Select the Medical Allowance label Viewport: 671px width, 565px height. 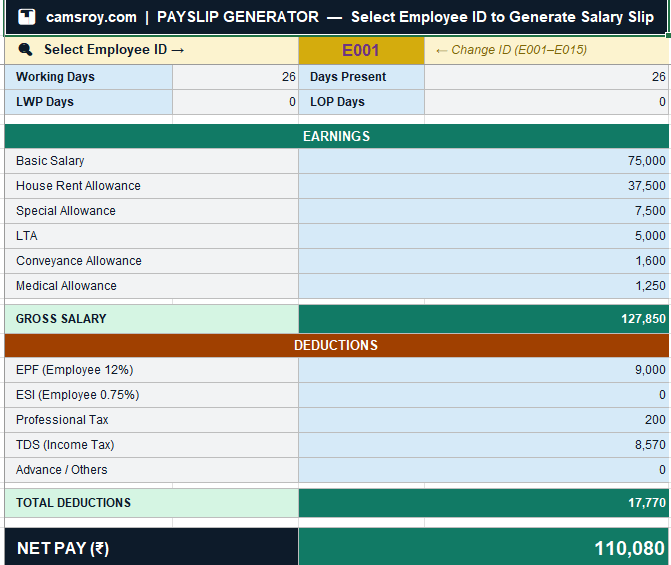pyautogui.click(x=151, y=285)
